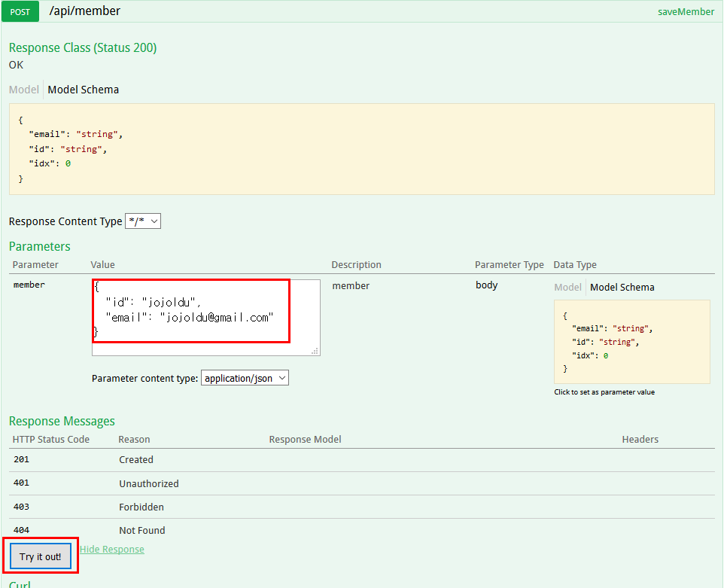727x588 pixels.
Task: Click the body parameter type text
Action: (x=486, y=285)
